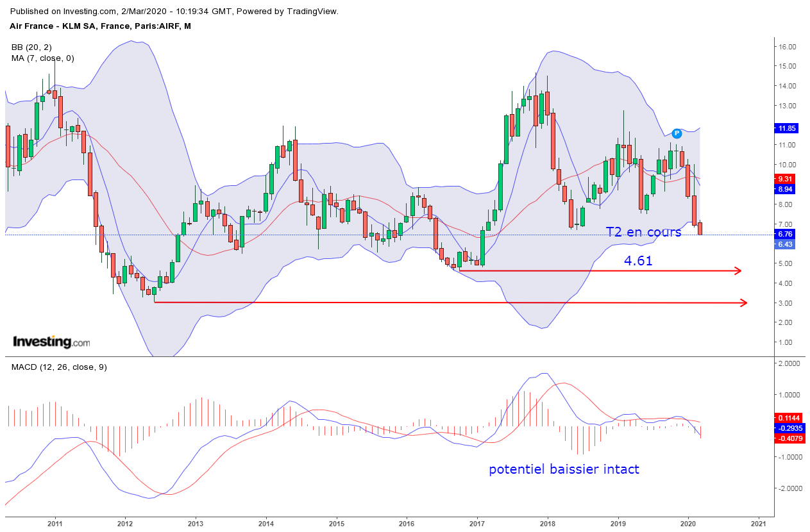Click the 4.61 target annotation
This screenshot has width=810, height=532.
(x=638, y=260)
